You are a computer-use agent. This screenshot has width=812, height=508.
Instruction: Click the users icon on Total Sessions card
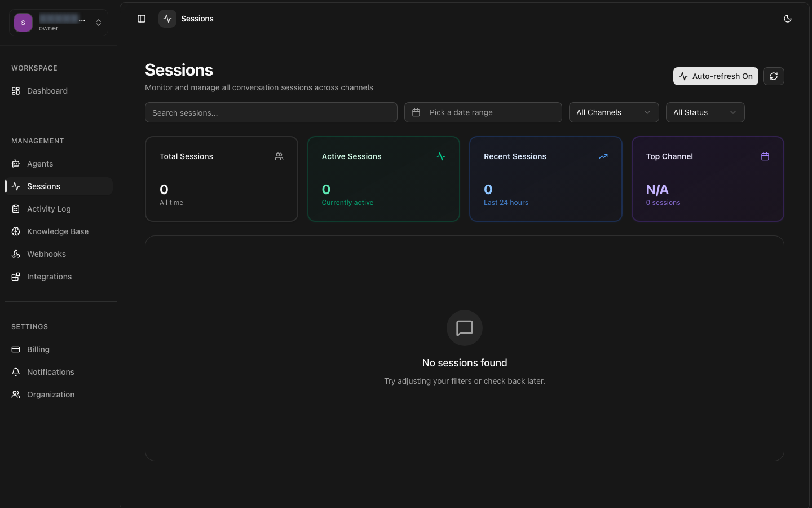[x=279, y=156]
